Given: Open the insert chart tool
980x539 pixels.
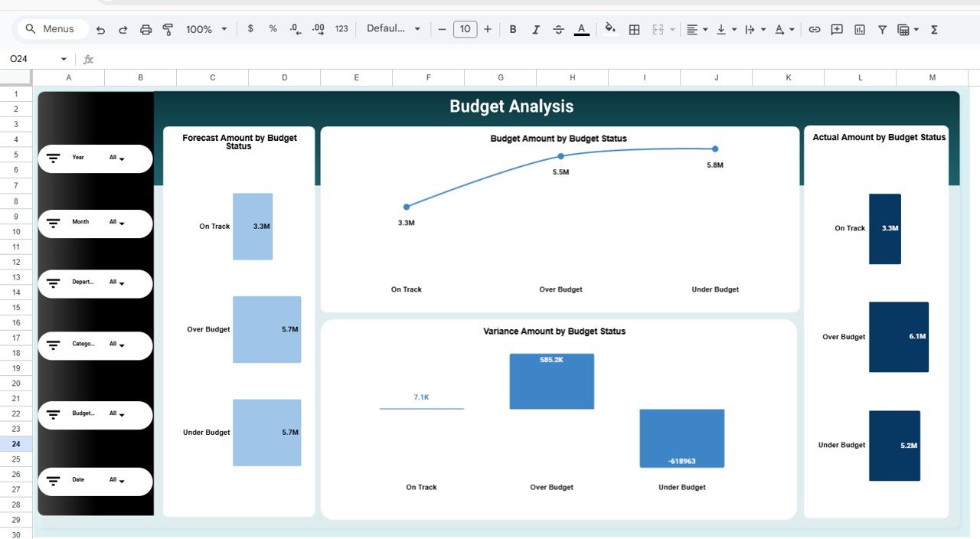Looking at the screenshot, I should tap(859, 29).
